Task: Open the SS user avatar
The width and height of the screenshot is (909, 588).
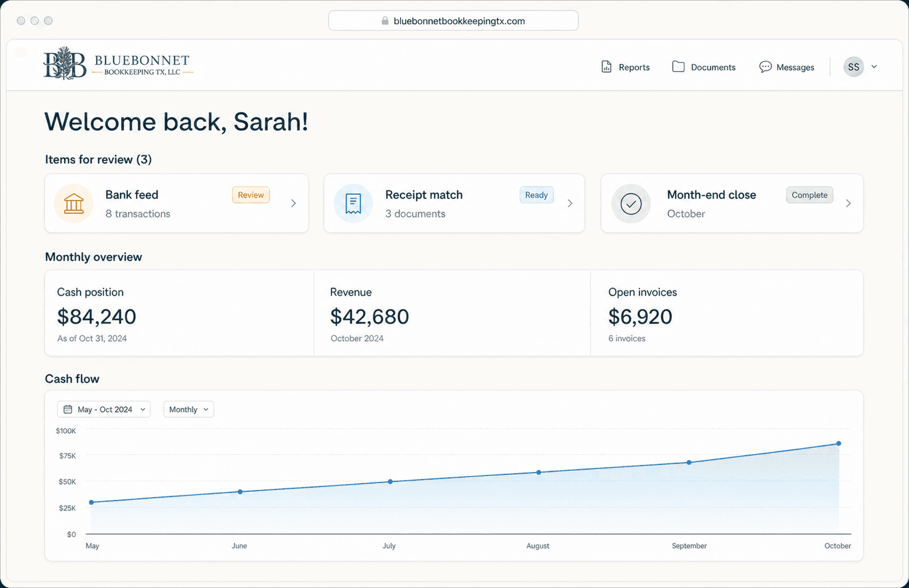Action: pos(854,67)
